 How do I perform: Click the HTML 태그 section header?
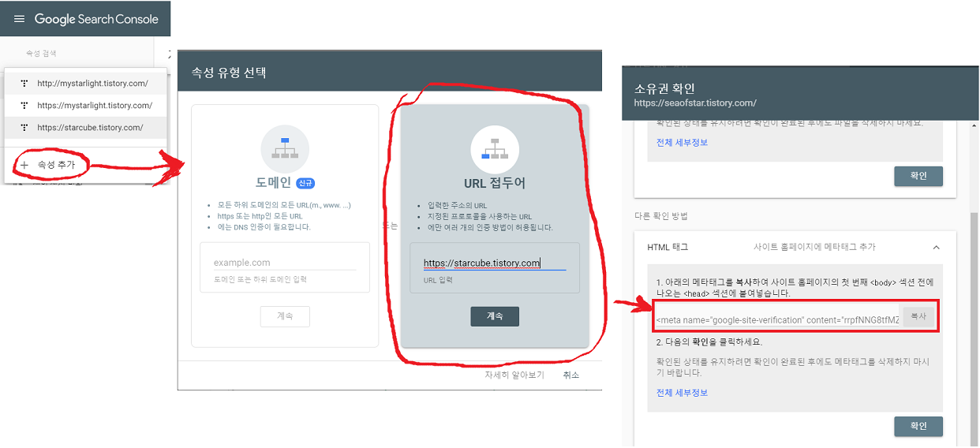coord(795,247)
